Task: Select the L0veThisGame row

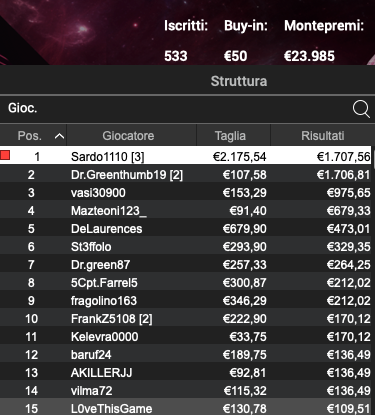Action: (x=185, y=408)
